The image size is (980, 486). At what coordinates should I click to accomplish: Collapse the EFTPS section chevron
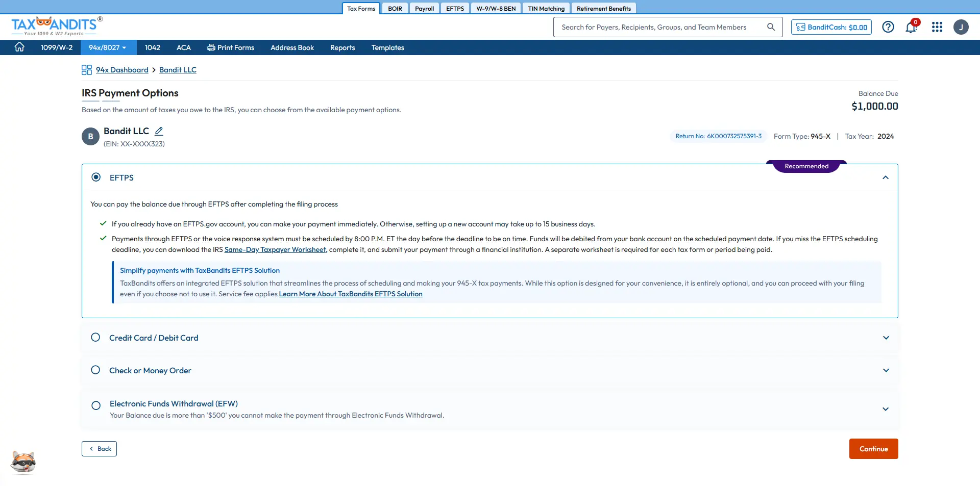click(x=886, y=177)
